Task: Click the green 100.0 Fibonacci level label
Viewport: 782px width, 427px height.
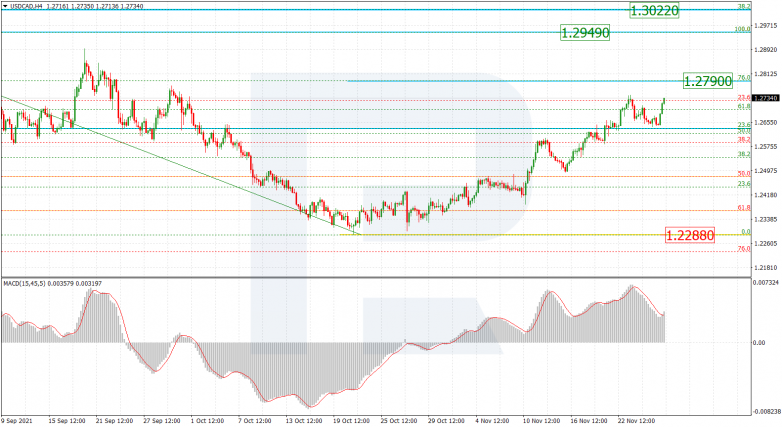Action: pyautogui.click(x=742, y=29)
